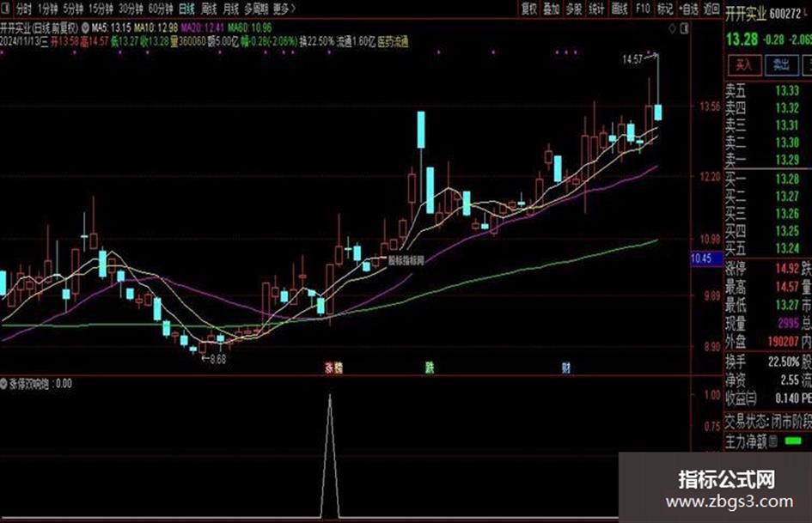Image resolution: width=812 pixels, height=523 pixels.
Task: Click the side panel toggle icon beside the diamond
Action: coord(685,28)
